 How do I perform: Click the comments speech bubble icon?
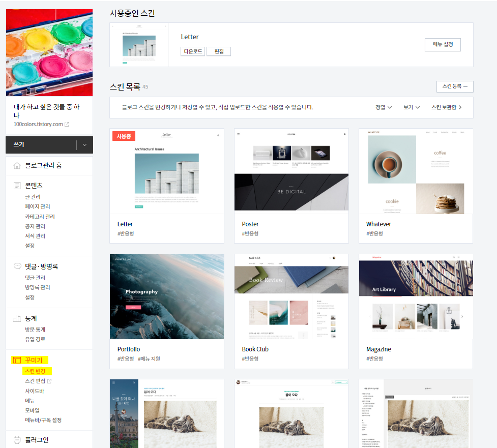[x=17, y=266]
